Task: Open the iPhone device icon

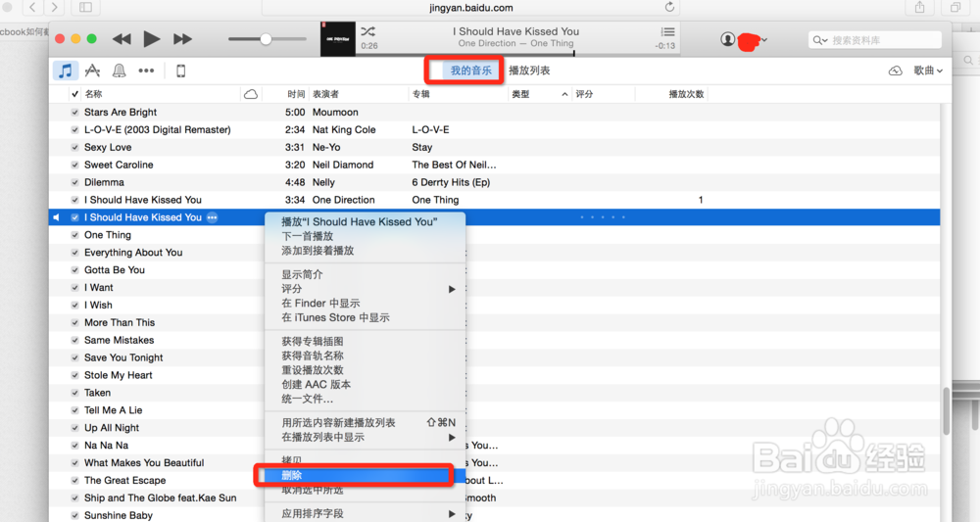Action: (180, 71)
